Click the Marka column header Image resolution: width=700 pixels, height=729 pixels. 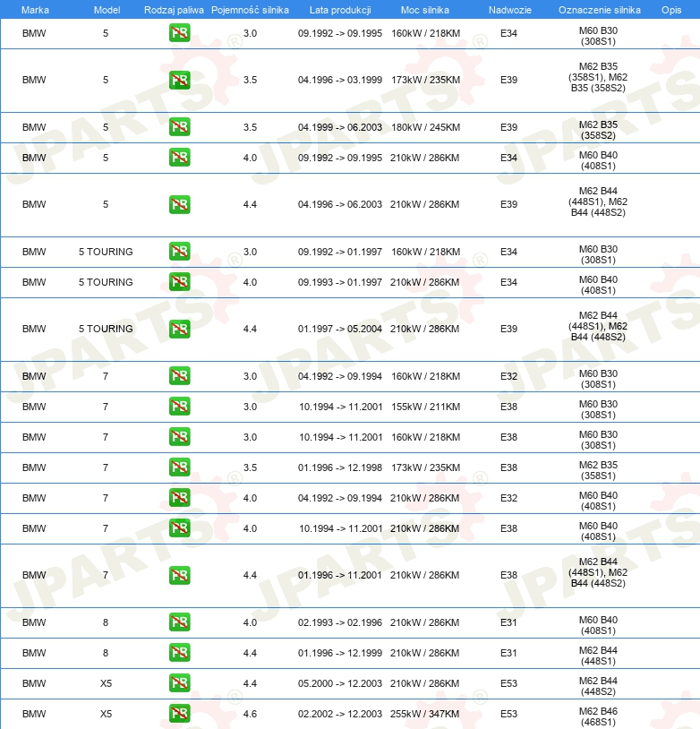35,10
